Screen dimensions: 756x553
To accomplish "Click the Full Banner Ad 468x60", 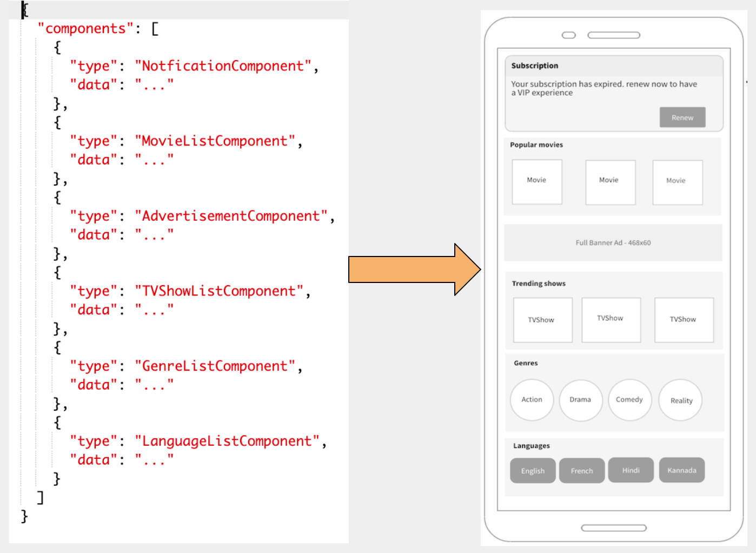I will pyautogui.click(x=613, y=242).
